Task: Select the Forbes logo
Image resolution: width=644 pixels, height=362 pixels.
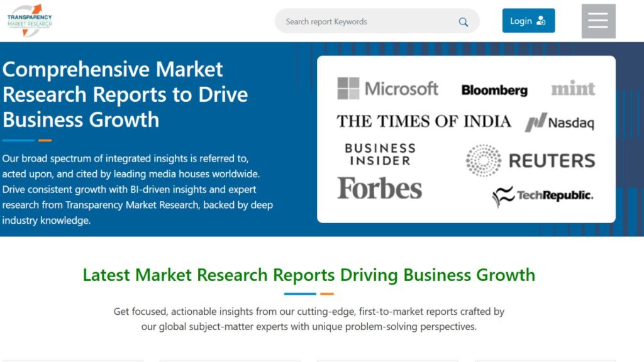Action: click(380, 188)
